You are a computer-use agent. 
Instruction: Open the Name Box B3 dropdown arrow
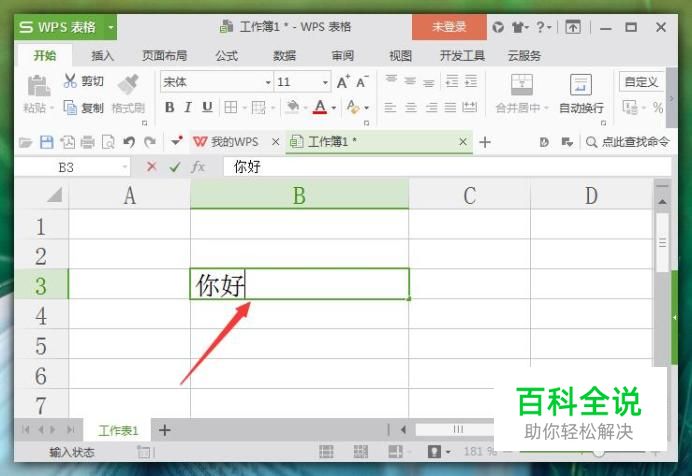click(x=125, y=167)
